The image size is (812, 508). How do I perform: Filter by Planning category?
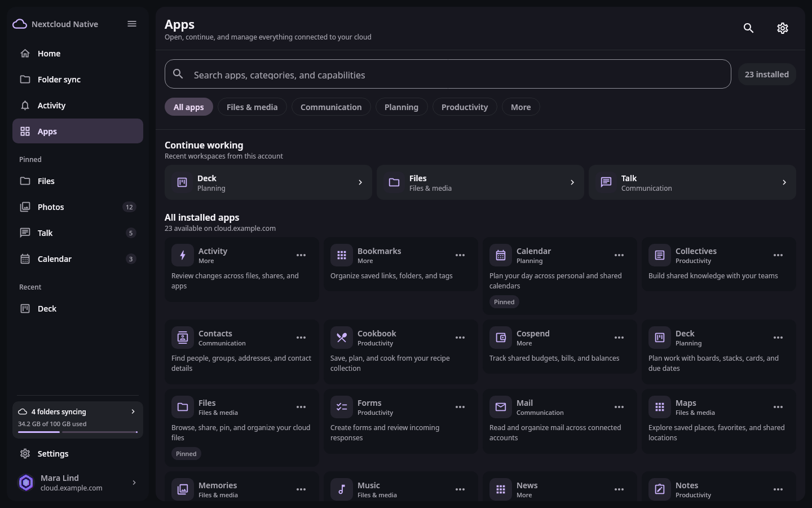click(401, 107)
